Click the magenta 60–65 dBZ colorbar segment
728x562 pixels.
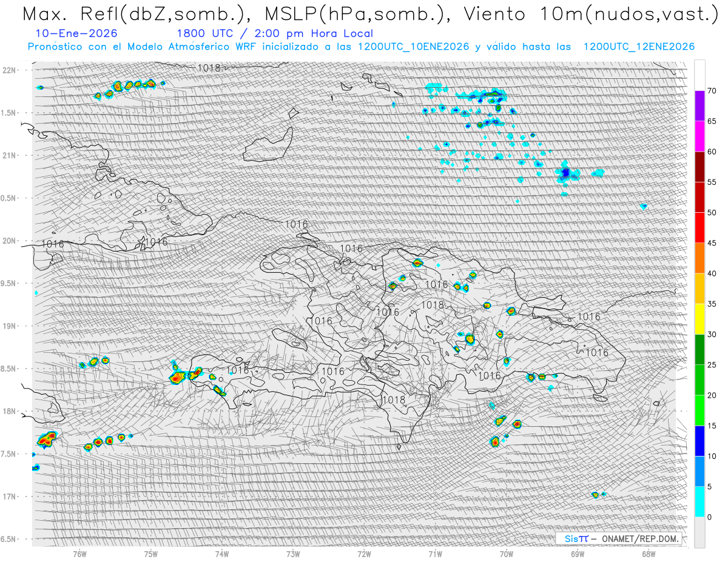pos(699,136)
